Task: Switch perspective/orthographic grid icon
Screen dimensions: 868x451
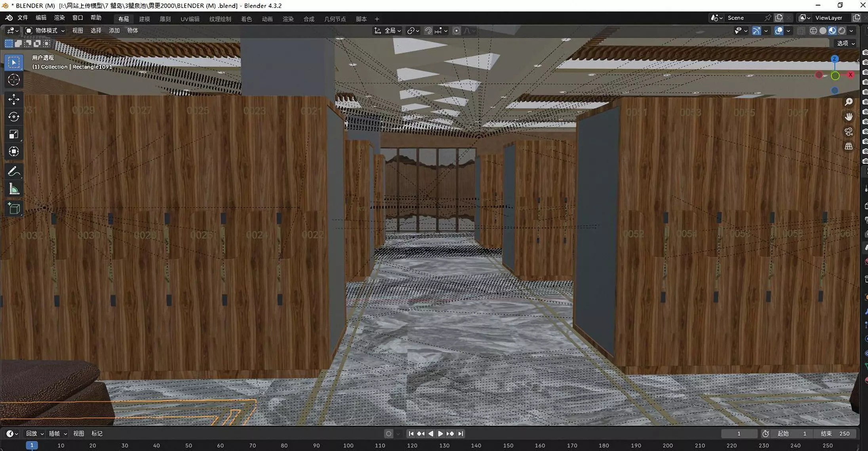Action: (x=849, y=146)
